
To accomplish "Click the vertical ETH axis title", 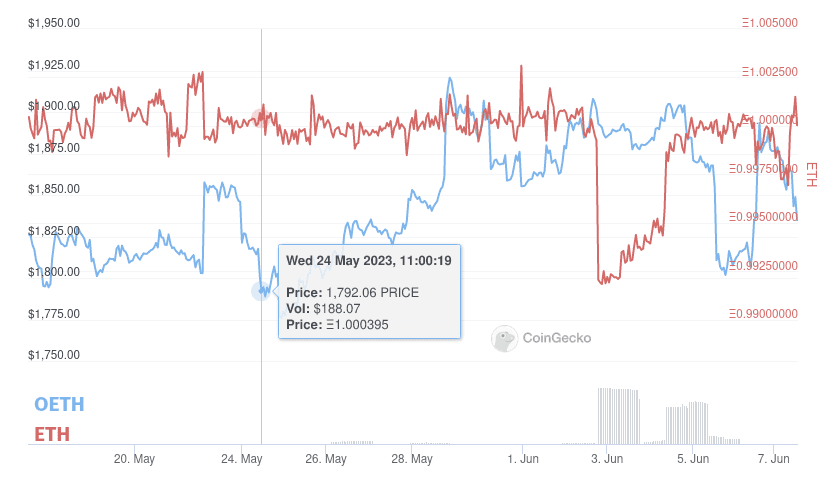I will click(x=811, y=175).
